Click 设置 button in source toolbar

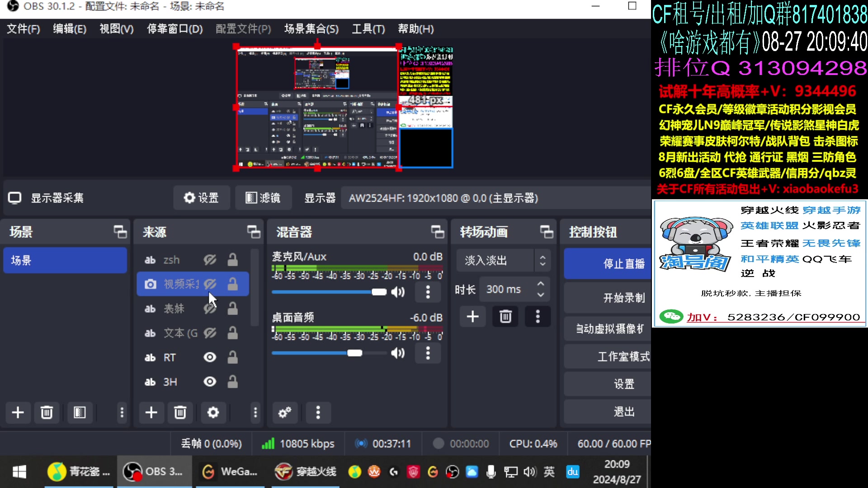point(202,198)
